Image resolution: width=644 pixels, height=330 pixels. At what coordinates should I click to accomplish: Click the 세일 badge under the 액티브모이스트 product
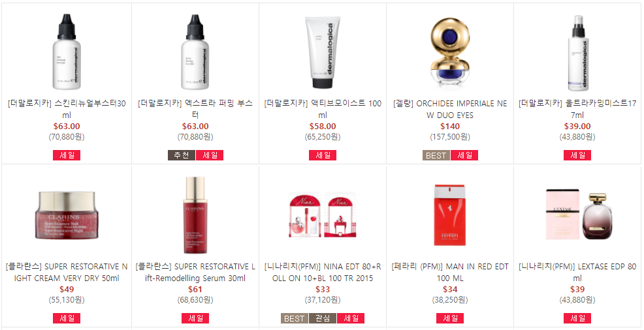[323, 155]
